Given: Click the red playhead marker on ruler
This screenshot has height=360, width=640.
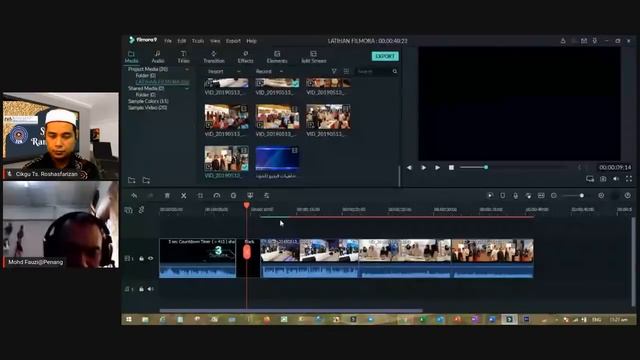Looking at the screenshot, I should point(247,205).
